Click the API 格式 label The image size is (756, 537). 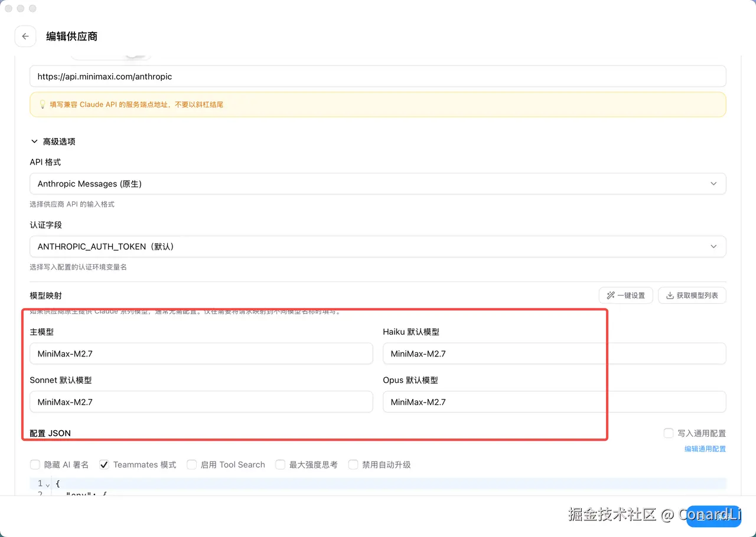point(45,162)
